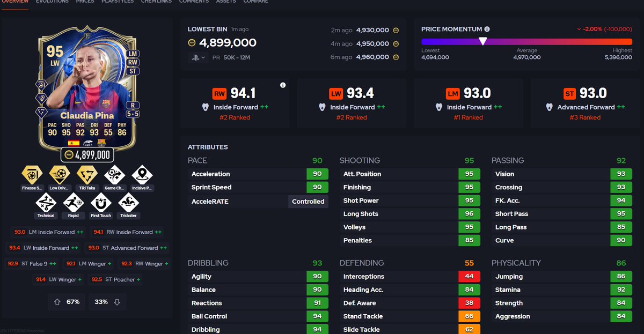
Task: Click the FC Barcelona badge on player card
Action: point(101,143)
